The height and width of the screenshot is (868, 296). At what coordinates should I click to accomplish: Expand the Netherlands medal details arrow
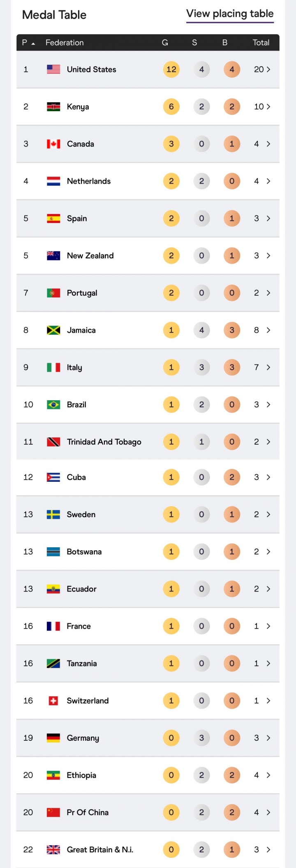click(x=268, y=181)
